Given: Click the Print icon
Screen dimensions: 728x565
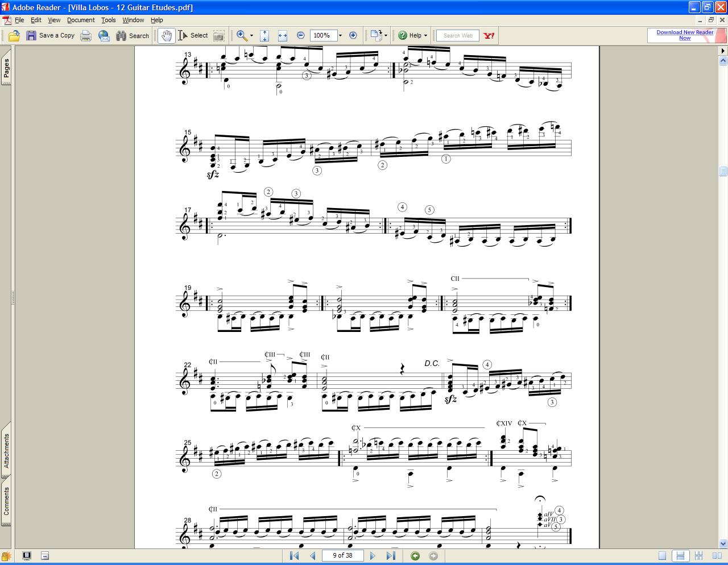Looking at the screenshot, I should click(x=86, y=35).
